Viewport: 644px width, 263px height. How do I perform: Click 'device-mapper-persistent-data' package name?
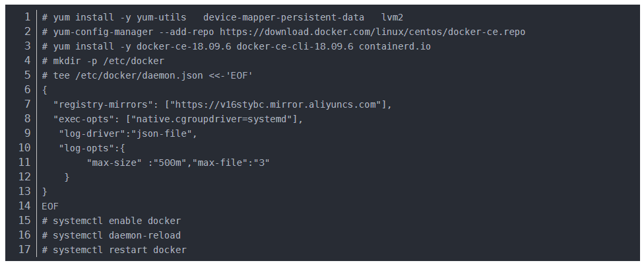(284, 17)
